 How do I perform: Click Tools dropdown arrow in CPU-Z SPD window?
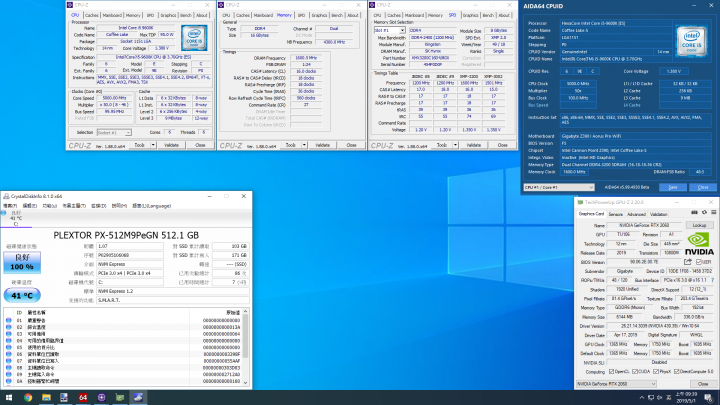coord(455,145)
